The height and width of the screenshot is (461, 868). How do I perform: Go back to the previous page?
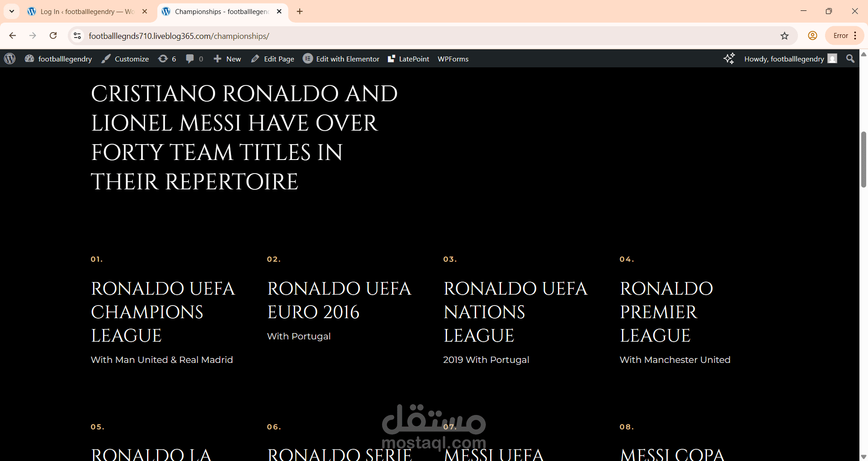(x=13, y=36)
